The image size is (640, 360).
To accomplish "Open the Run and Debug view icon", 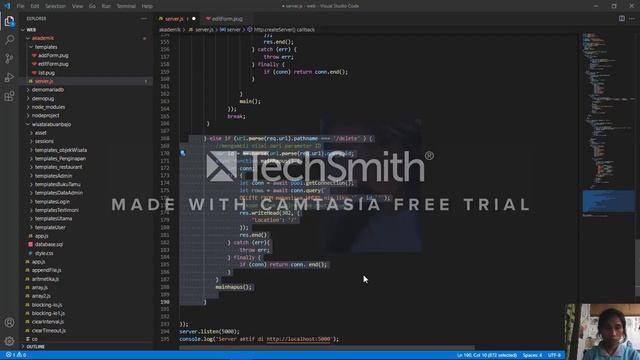I will coord(9,77).
